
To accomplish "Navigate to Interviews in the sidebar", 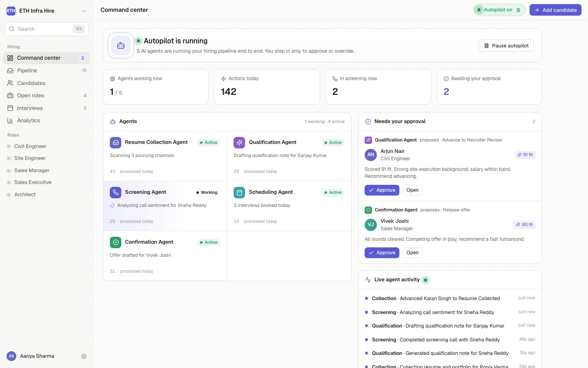I will click(47, 108).
